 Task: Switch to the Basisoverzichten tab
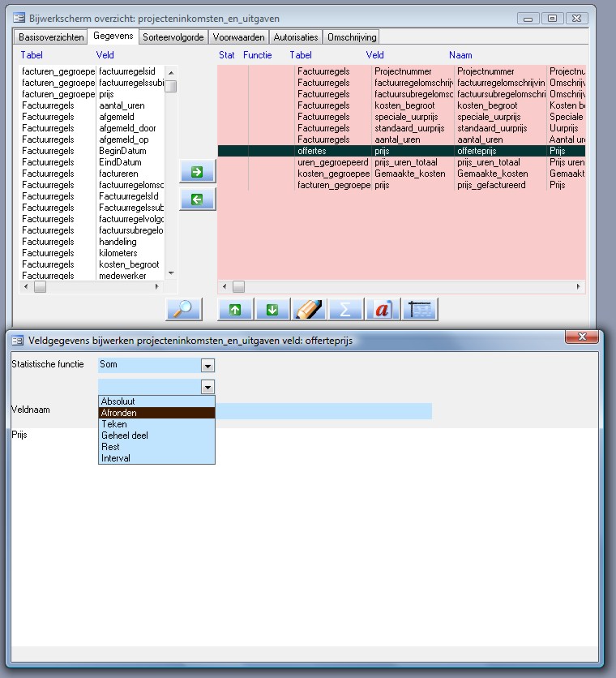51,37
